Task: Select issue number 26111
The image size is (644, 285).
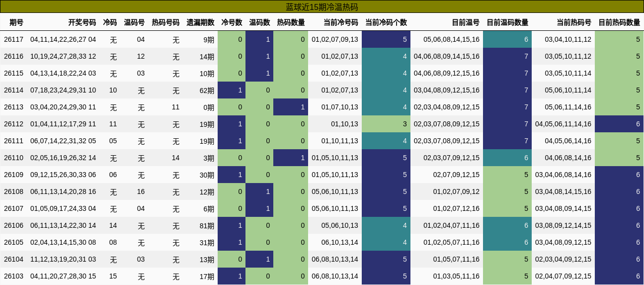Action: [x=13, y=141]
